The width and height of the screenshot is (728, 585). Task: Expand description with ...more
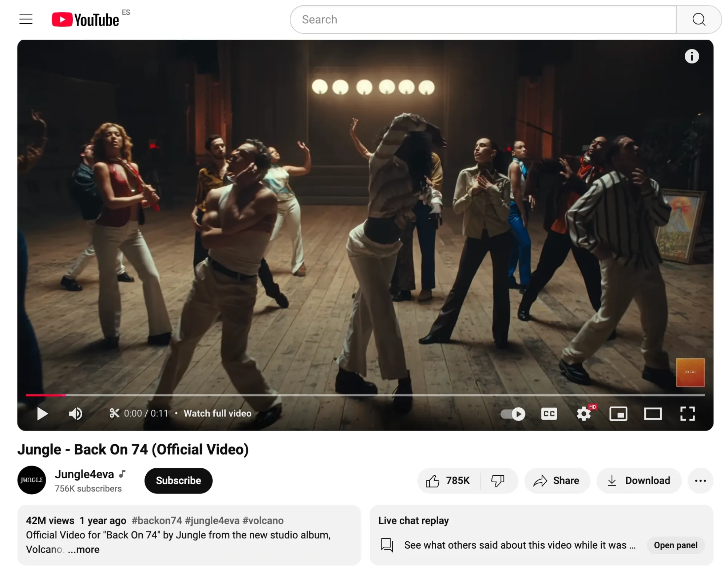click(x=84, y=549)
